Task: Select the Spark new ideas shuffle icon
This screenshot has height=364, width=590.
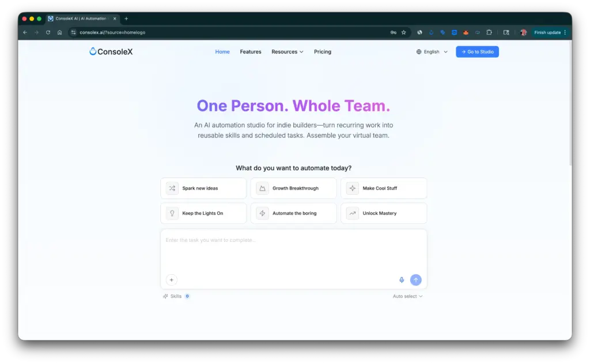Action: tap(172, 188)
